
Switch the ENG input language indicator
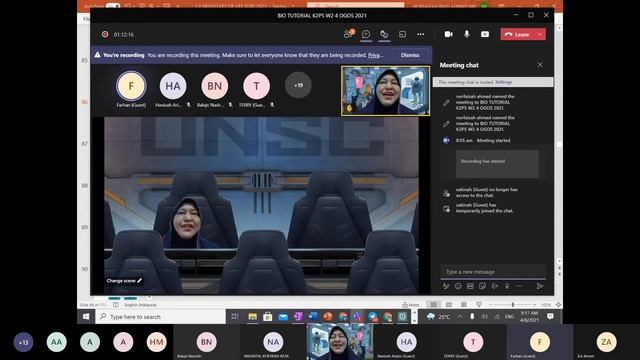pyautogui.click(x=509, y=316)
